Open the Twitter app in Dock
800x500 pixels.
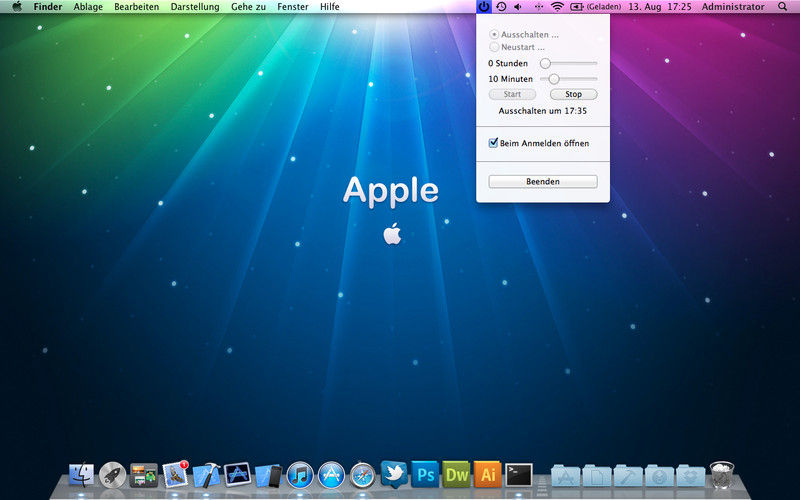(x=394, y=474)
